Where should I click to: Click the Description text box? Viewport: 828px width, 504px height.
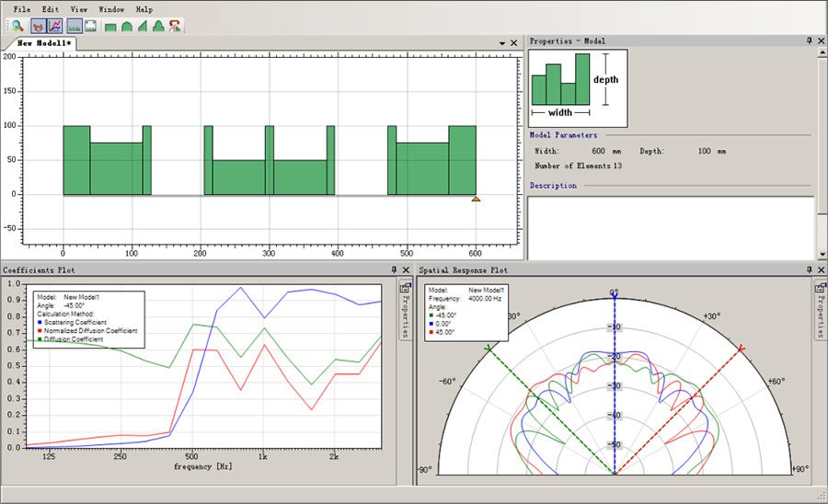(x=670, y=226)
